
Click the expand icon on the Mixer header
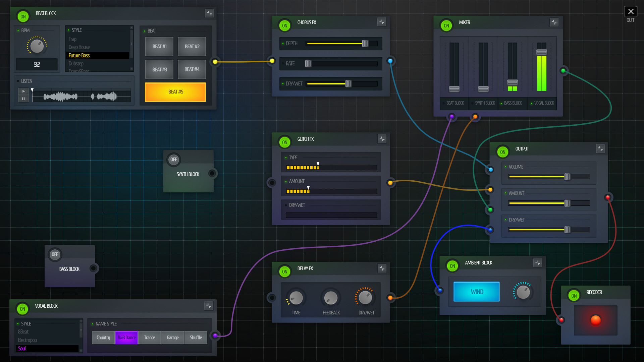point(554,22)
